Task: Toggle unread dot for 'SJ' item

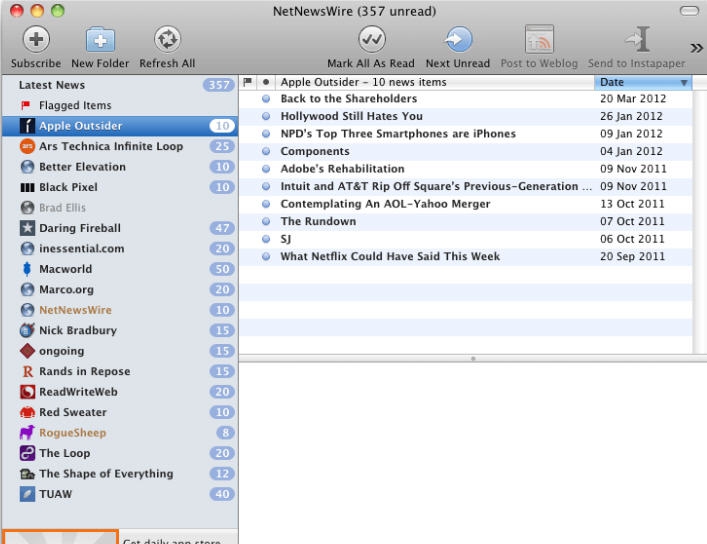Action: (266, 239)
